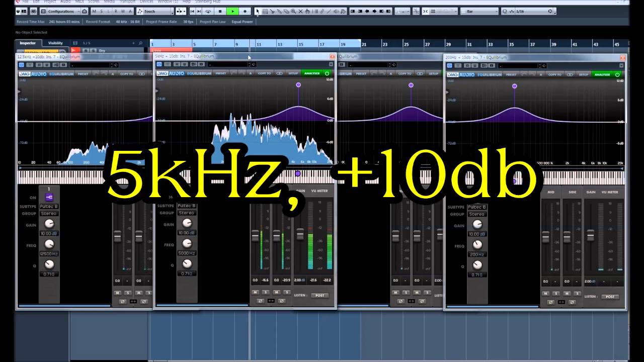This screenshot has width=644, height=362.
Task: Open the Touch automation mode dropdown
Action: tap(156, 11)
